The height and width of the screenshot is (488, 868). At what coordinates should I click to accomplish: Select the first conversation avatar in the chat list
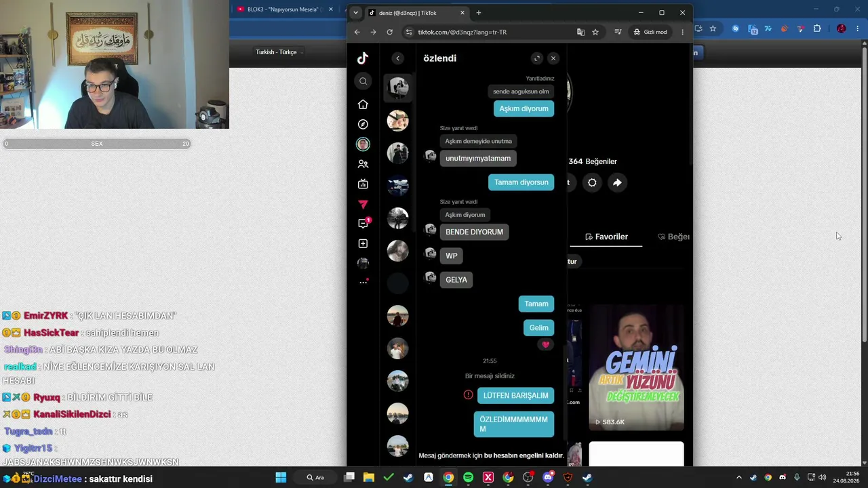click(398, 87)
